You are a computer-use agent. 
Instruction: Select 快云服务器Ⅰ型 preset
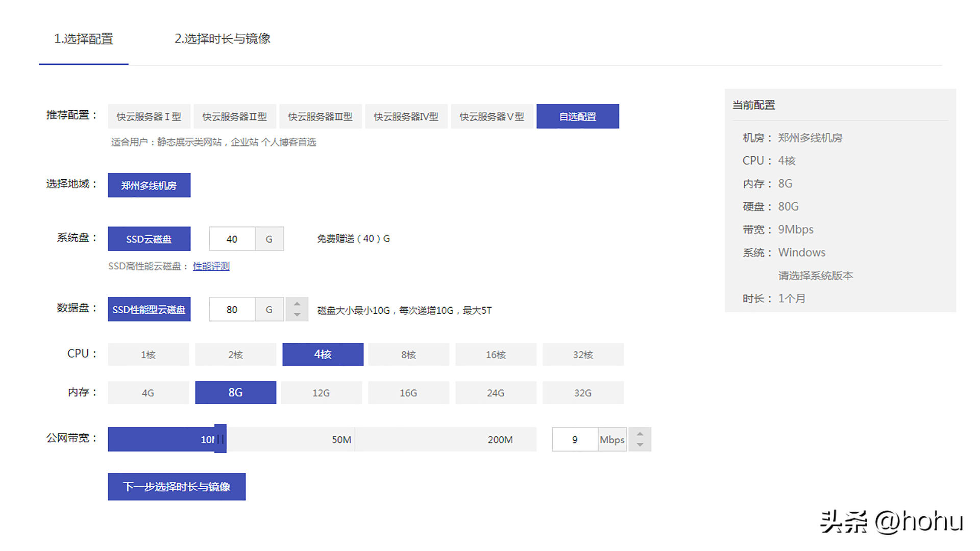click(x=149, y=116)
